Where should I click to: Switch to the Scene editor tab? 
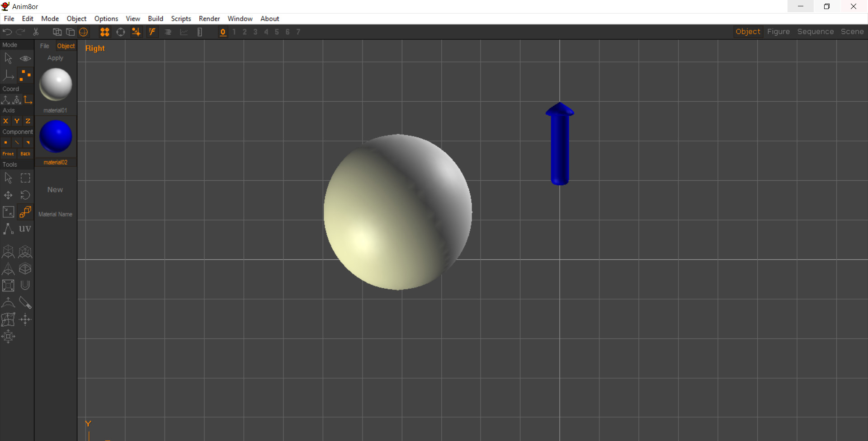pyautogui.click(x=852, y=32)
